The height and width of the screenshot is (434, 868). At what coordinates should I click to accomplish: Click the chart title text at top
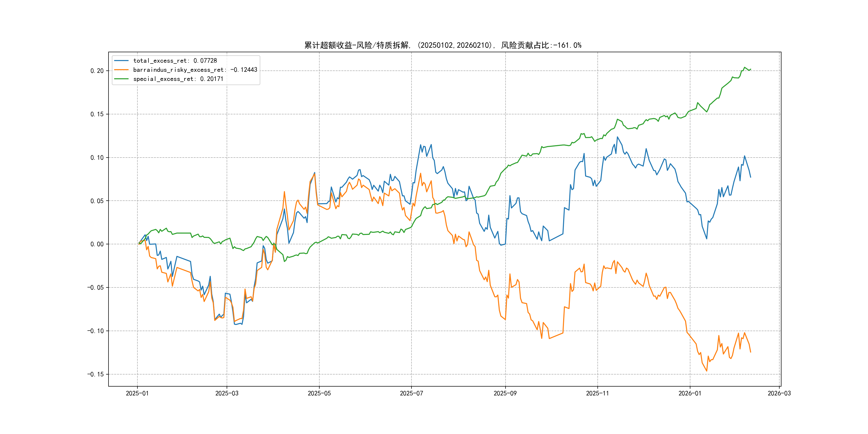(x=443, y=45)
